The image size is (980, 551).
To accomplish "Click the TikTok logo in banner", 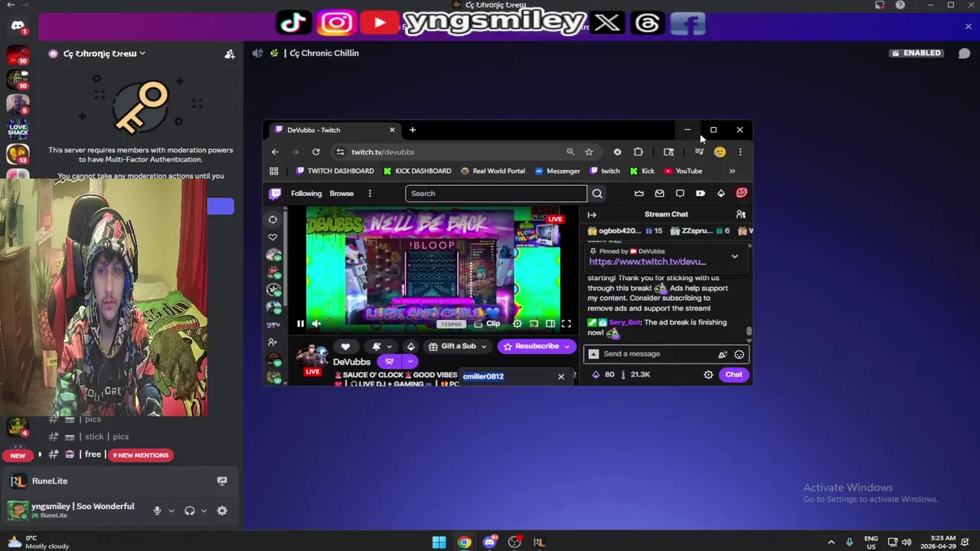I will (x=293, y=23).
